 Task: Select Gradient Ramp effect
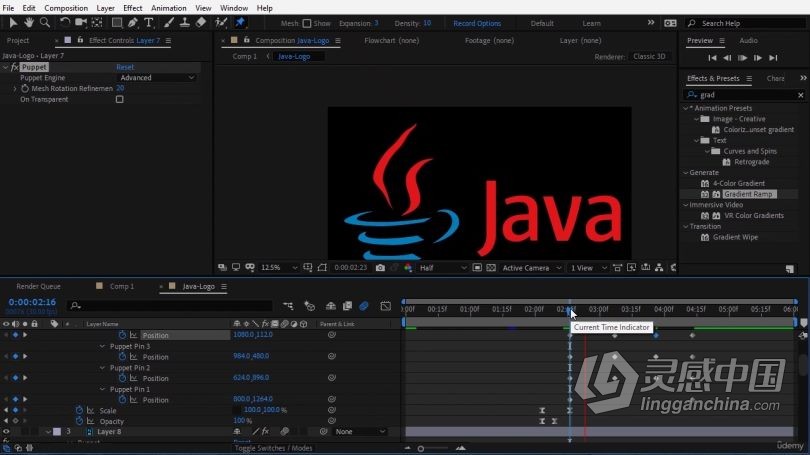click(x=748, y=194)
